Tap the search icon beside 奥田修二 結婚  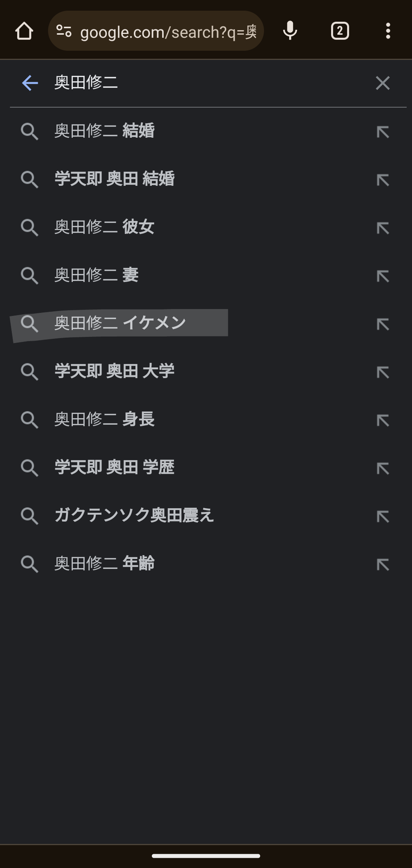29,132
